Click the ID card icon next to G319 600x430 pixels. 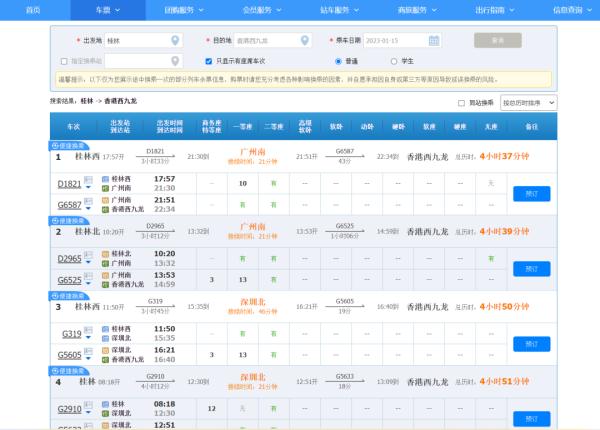(x=88, y=330)
